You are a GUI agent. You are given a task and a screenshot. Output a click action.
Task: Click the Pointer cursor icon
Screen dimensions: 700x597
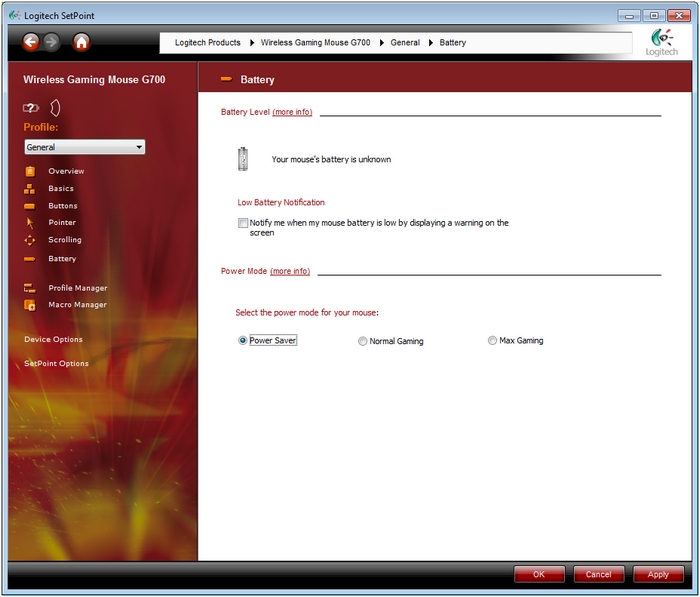tap(30, 223)
